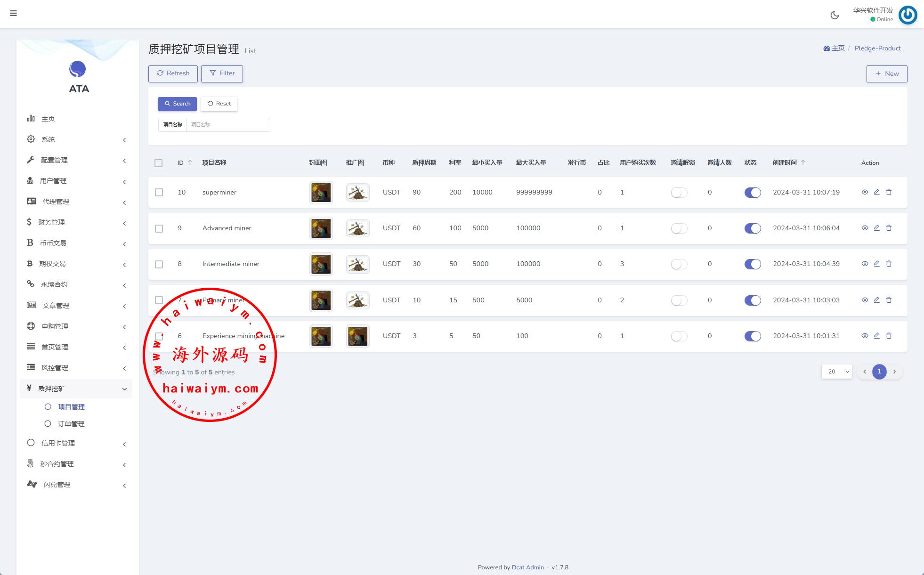Click the user avatar power icon

[908, 15]
